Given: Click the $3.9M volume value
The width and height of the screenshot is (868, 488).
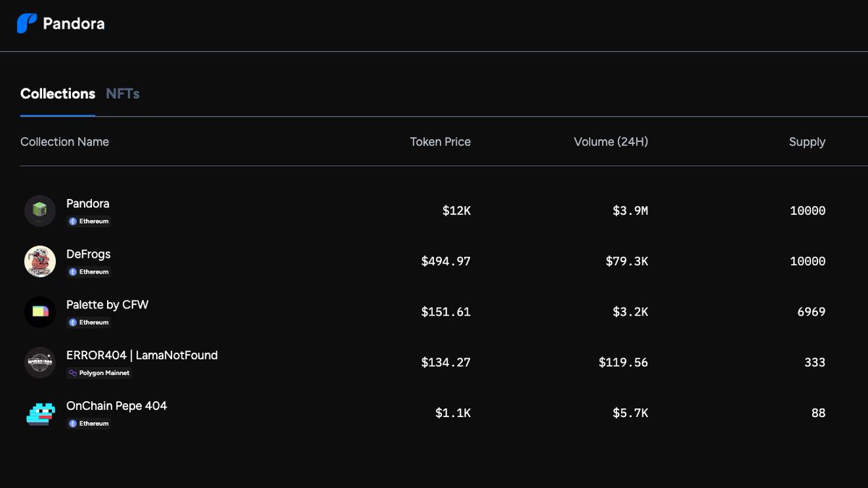Looking at the screenshot, I should click(630, 211).
